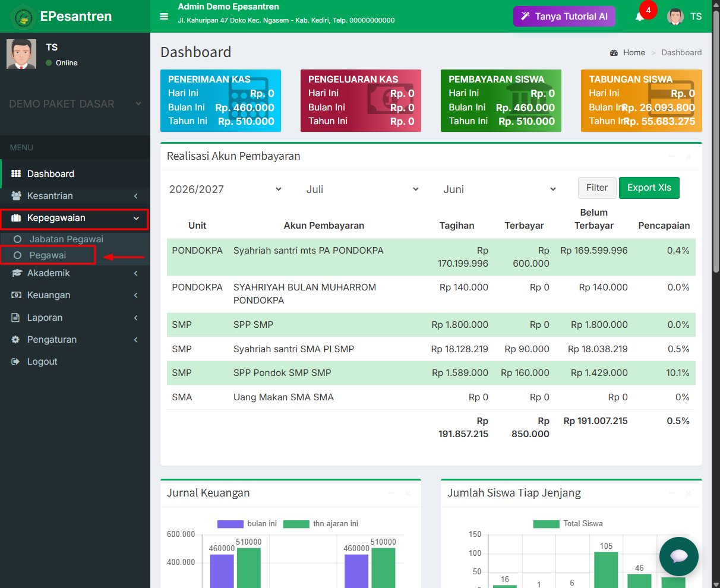The image size is (720, 588).
Task: Open the Juli month dropdown
Action: point(363,189)
